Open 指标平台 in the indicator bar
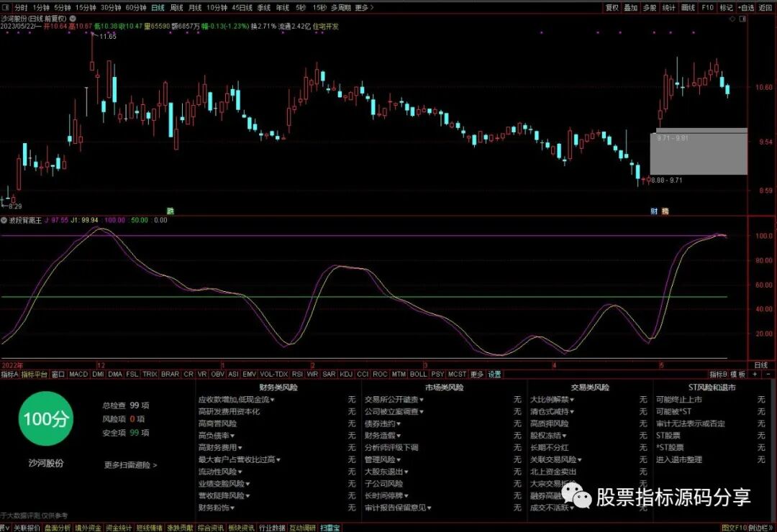This screenshot has height=532, width=777. [x=35, y=375]
